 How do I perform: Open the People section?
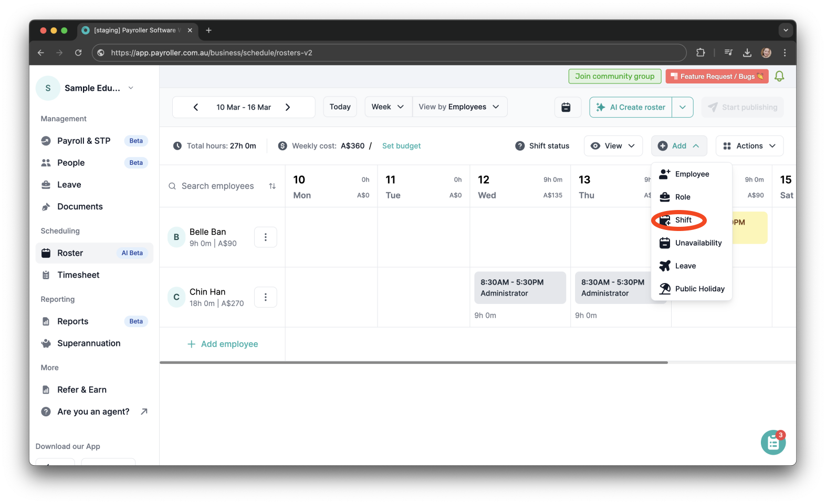click(x=94, y=163)
